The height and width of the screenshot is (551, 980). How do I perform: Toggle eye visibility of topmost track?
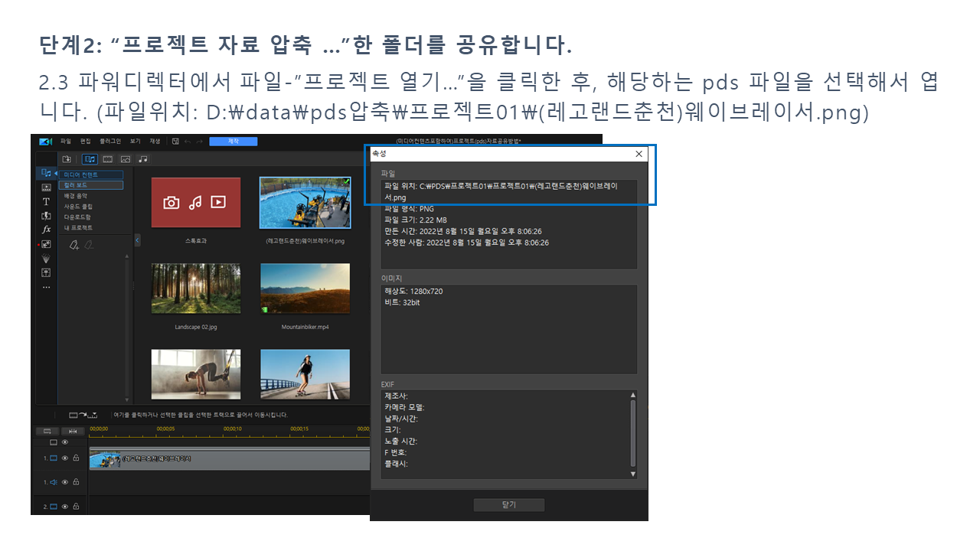pyautogui.click(x=65, y=442)
